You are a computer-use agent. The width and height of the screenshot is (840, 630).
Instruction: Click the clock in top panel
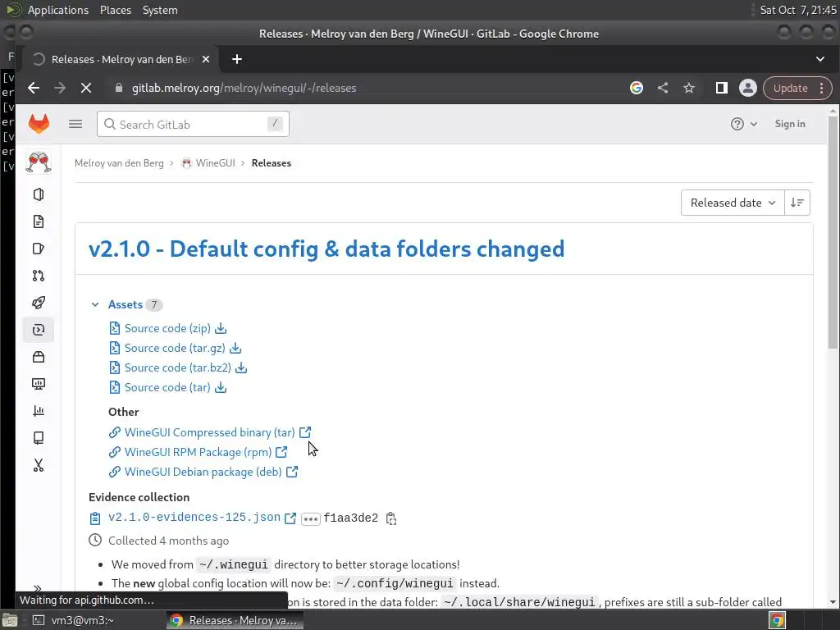797,10
